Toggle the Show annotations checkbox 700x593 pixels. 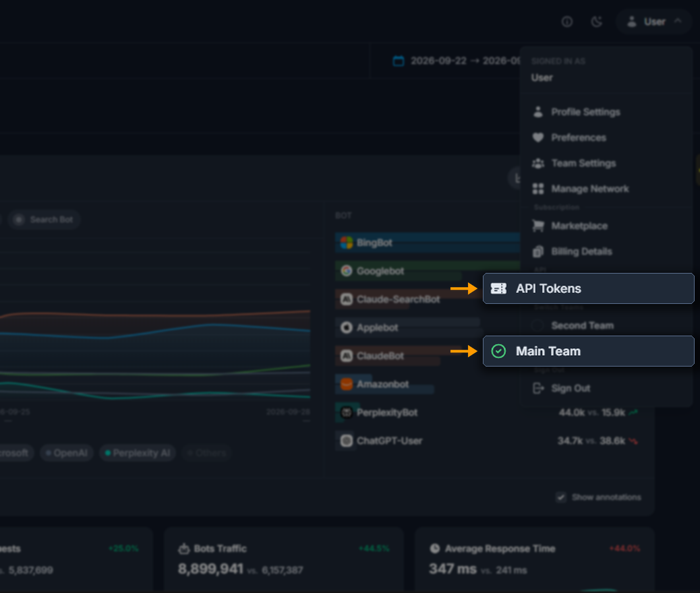point(560,497)
